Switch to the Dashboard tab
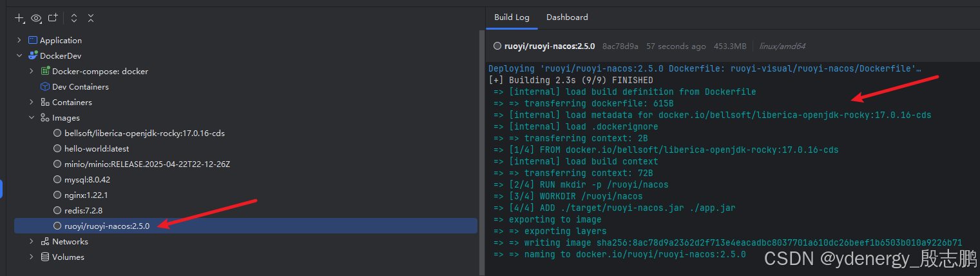 [x=567, y=17]
